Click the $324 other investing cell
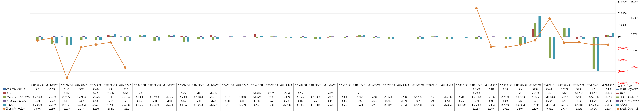Viewport: 644px width, 111px height. (x=37, y=101)
